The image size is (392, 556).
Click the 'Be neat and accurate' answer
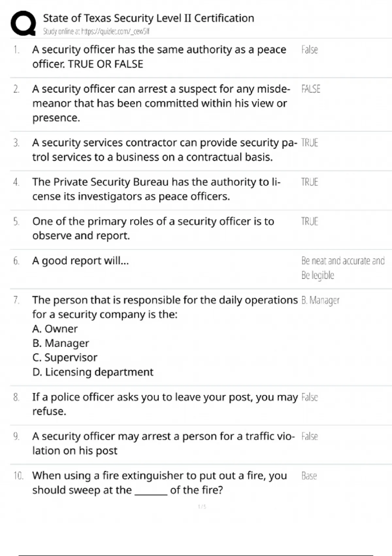click(x=343, y=261)
